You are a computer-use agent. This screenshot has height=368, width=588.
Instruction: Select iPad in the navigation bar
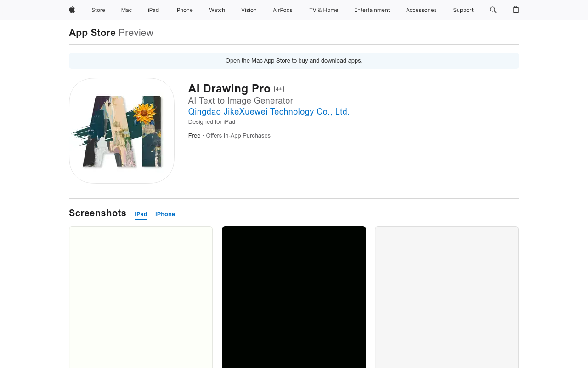pyautogui.click(x=153, y=10)
